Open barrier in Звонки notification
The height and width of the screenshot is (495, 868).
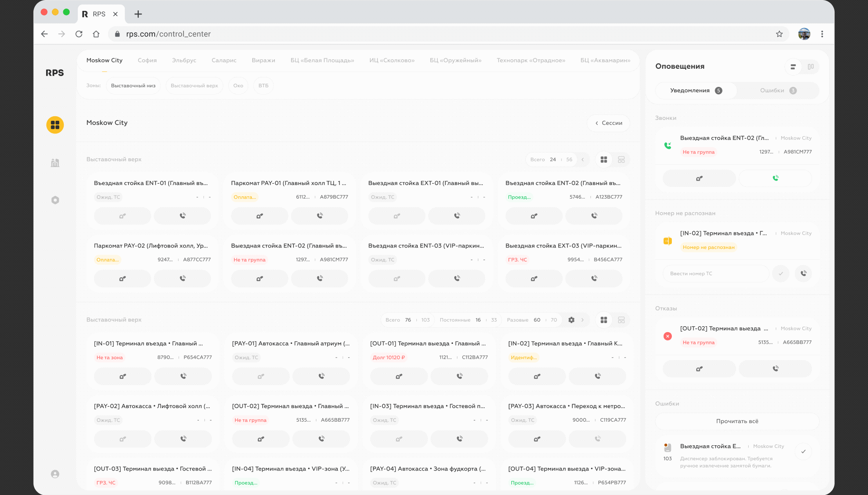pyautogui.click(x=699, y=178)
